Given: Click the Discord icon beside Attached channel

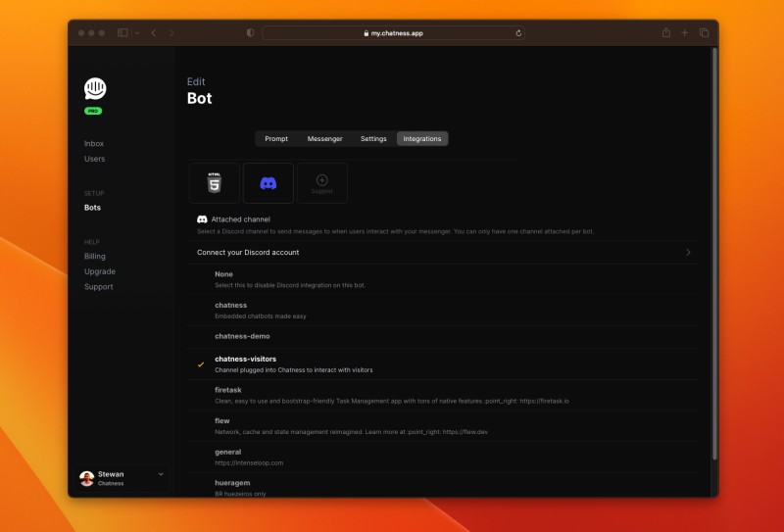Looking at the screenshot, I should pyautogui.click(x=202, y=219).
